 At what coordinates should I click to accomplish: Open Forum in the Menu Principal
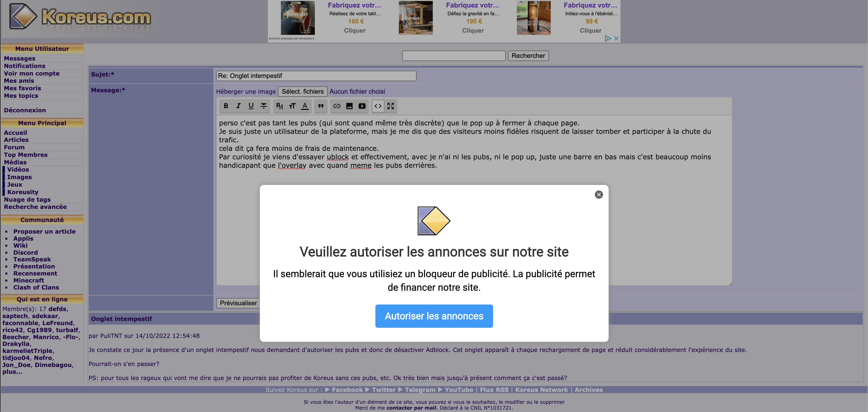pos(14,147)
